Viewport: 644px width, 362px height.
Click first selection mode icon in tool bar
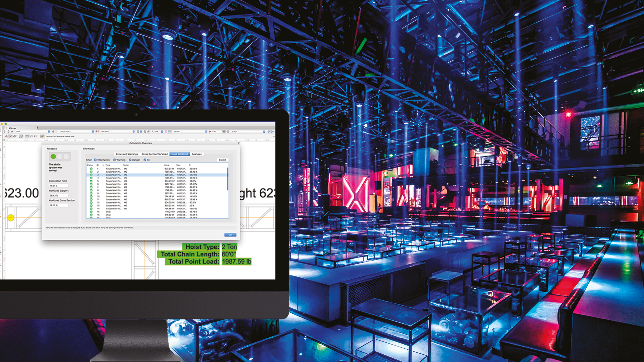(6, 136)
